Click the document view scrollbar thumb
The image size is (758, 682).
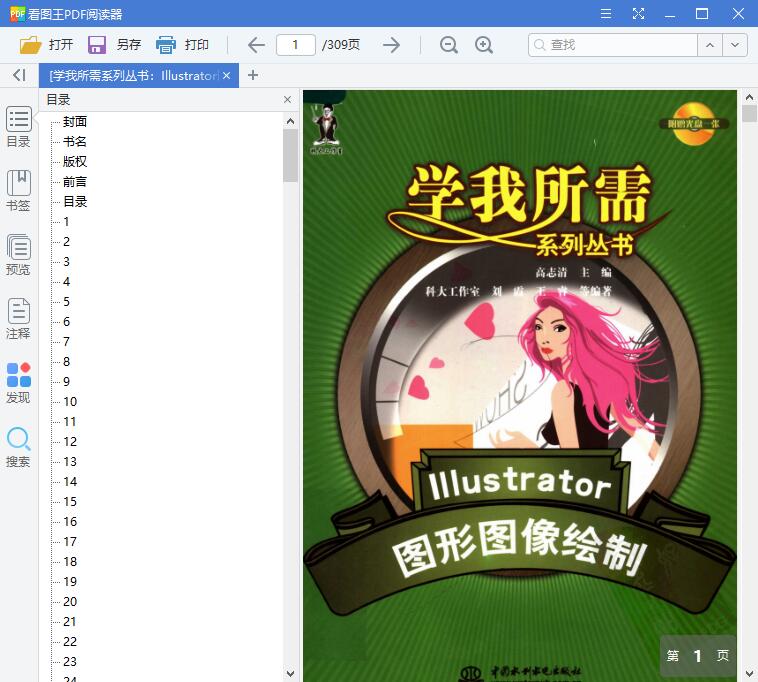(749, 114)
